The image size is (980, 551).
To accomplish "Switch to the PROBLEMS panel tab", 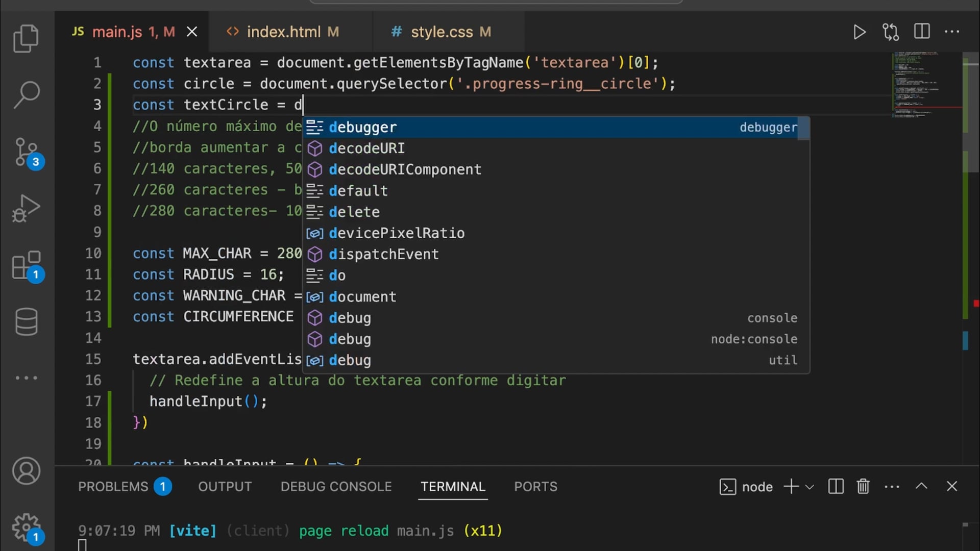I will [x=113, y=487].
